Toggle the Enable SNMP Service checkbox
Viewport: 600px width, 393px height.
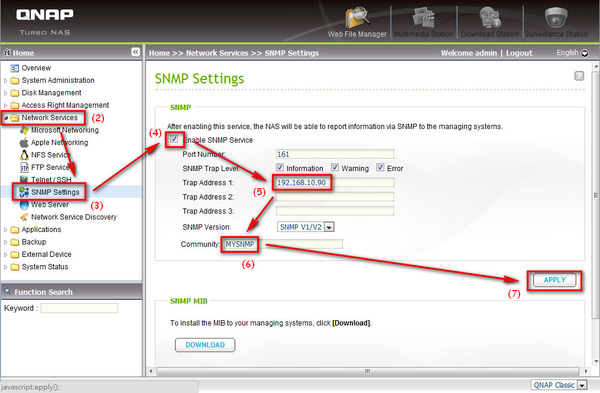174,139
